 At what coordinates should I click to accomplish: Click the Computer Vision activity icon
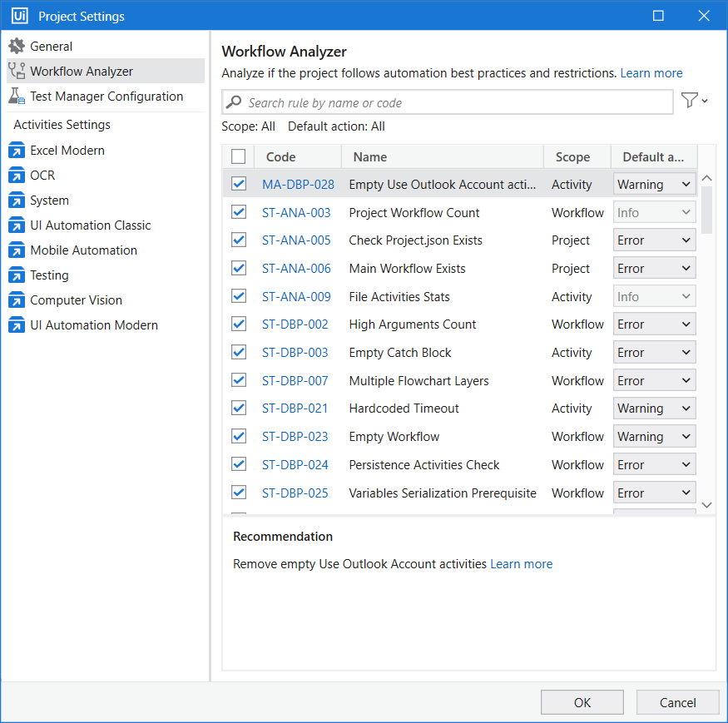pyautogui.click(x=17, y=300)
